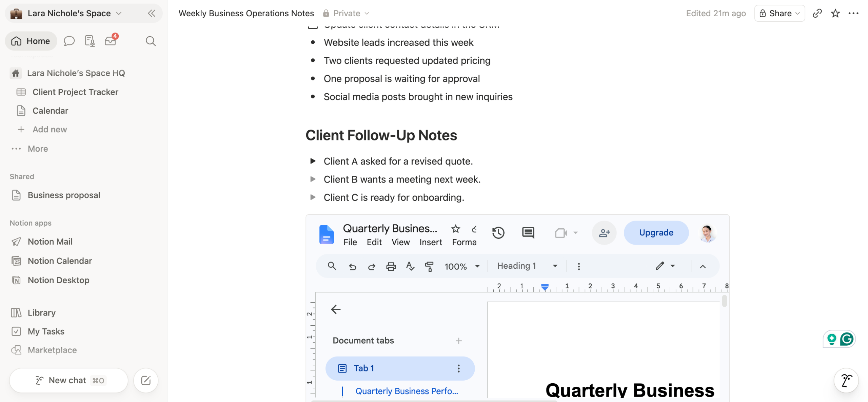Click the Google account avatar
The height and width of the screenshot is (402, 868).
707,233
